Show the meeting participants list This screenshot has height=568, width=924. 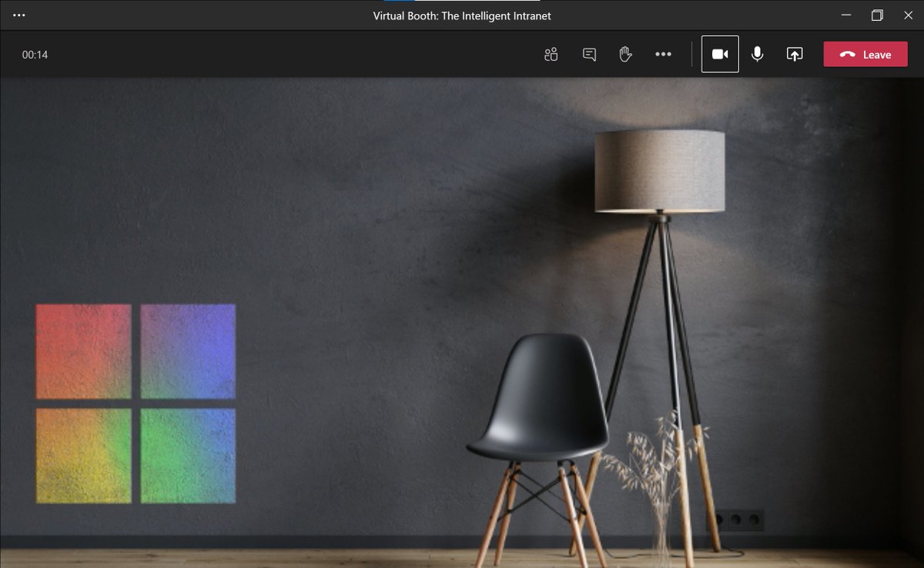[x=551, y=54]
